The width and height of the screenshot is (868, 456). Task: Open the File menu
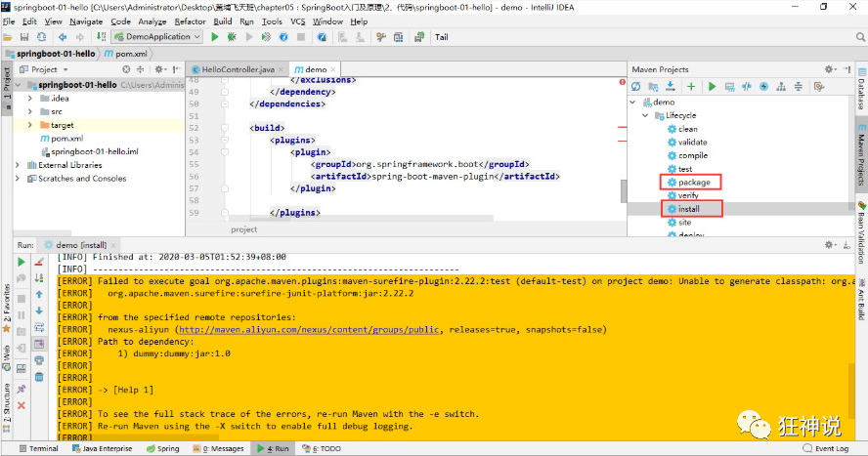point(9,21)
